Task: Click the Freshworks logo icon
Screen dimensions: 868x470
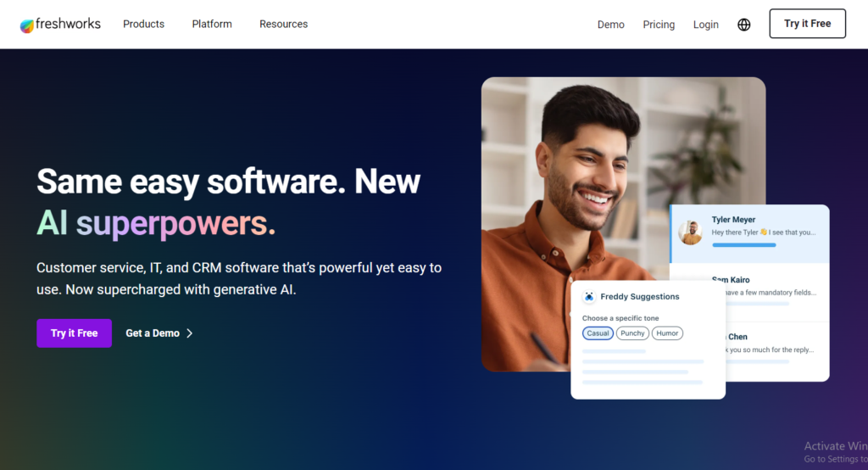Action: click(x=26, y=25)
